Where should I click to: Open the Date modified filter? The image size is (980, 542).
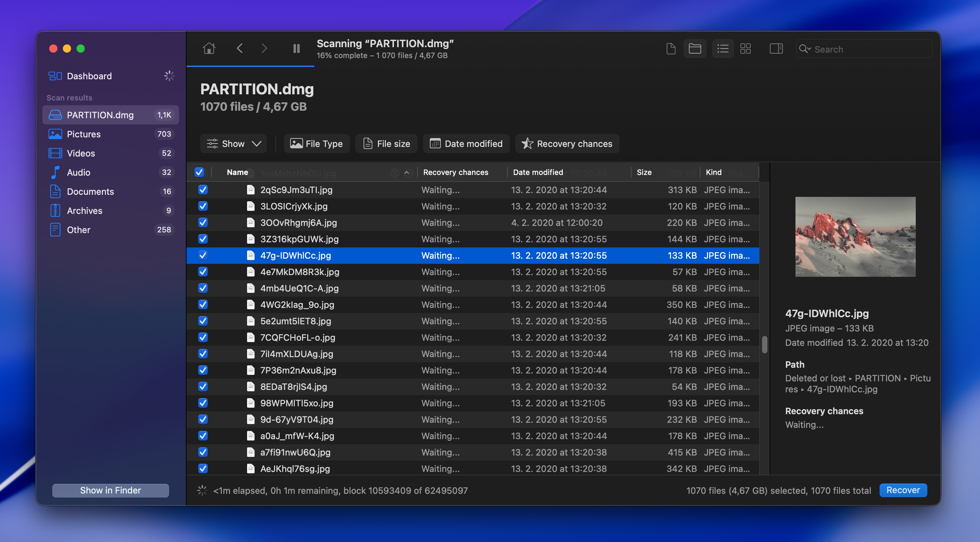[466, 144]
